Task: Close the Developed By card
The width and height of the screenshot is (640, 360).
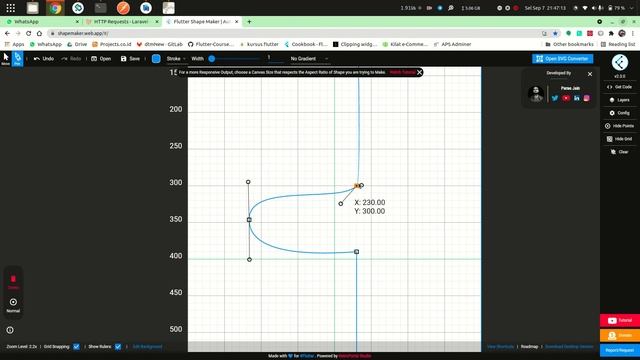Action: tap(590, 74)
